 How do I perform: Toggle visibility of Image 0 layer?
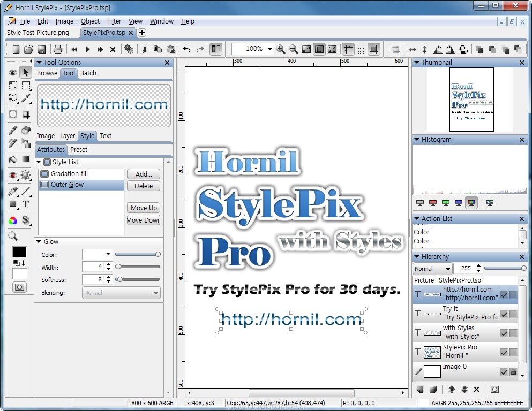point(504,372)
